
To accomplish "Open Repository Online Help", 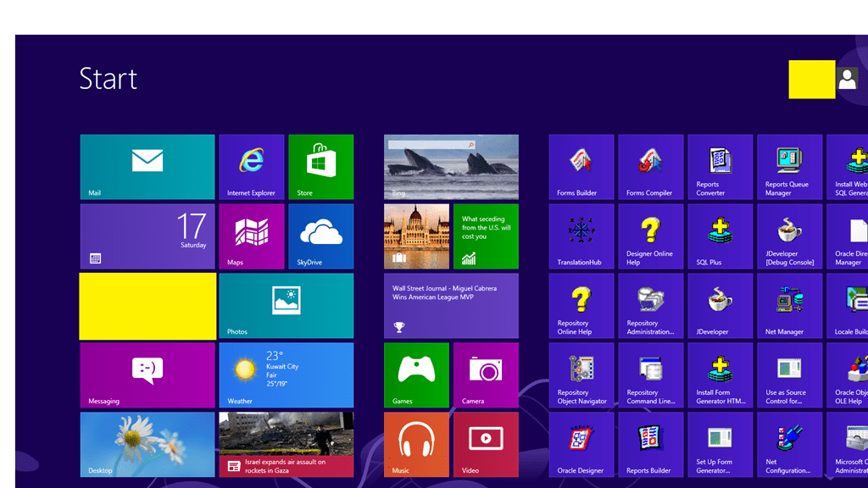I will [581, 305].
